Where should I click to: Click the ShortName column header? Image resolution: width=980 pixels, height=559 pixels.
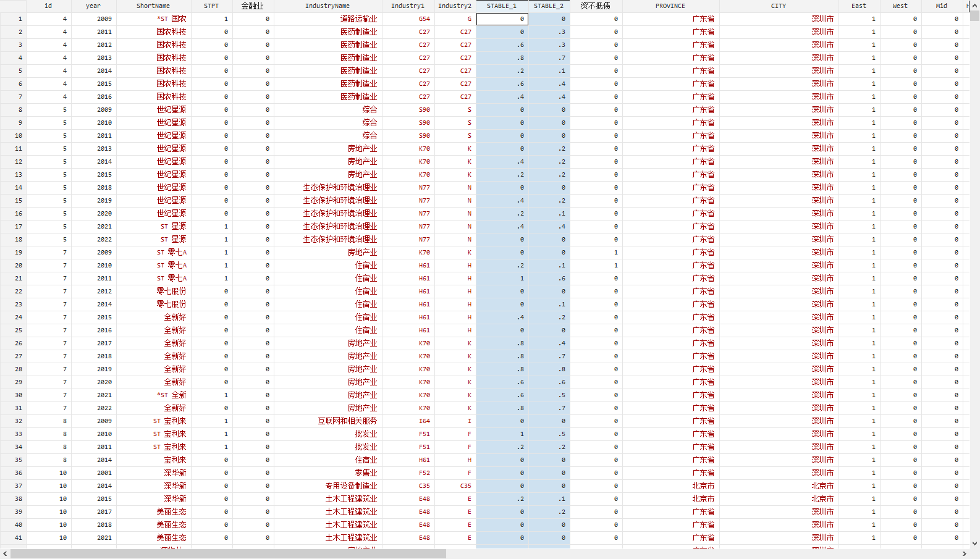point(153,6)
